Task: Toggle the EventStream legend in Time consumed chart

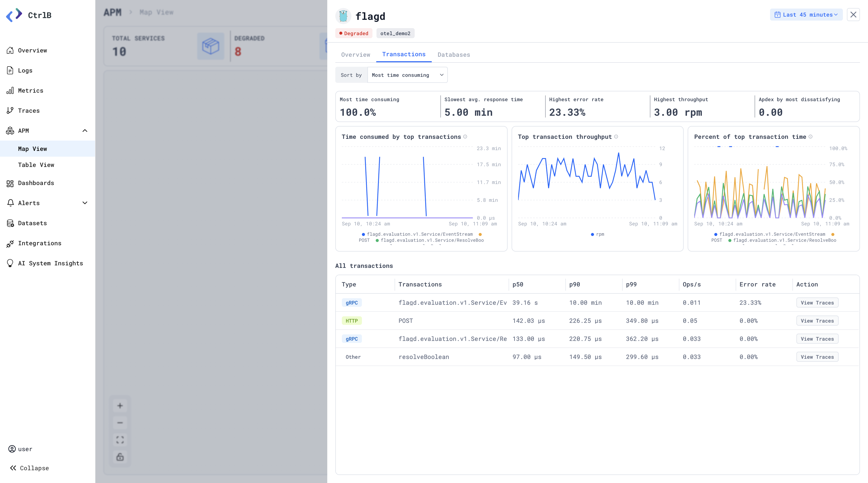Action: (x=417, y=234)
